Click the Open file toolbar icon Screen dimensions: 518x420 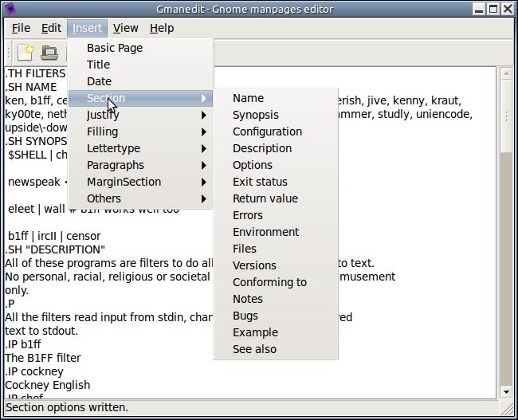tap(49, 53)
